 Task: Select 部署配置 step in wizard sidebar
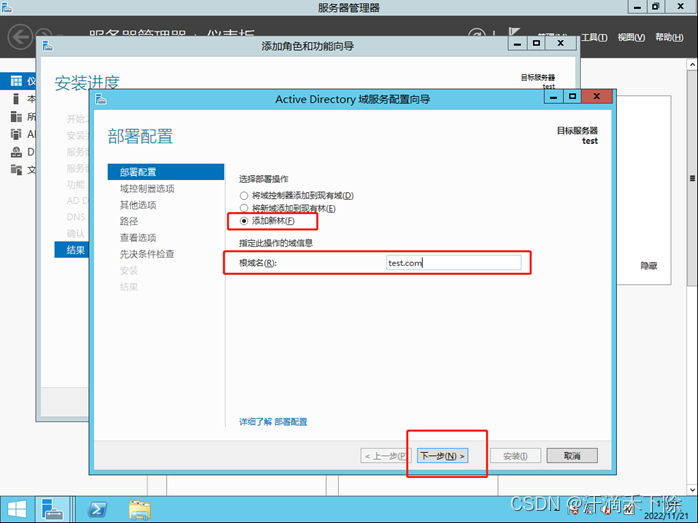166,172
